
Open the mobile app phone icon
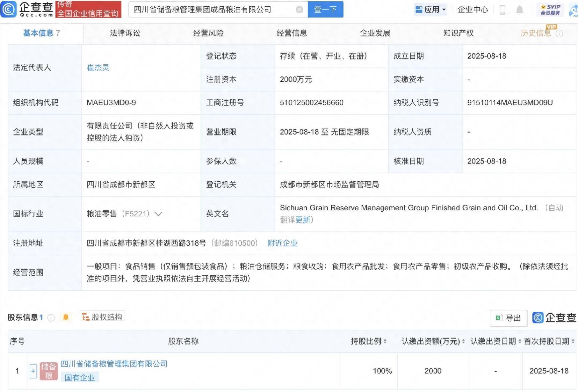point(503,10)
